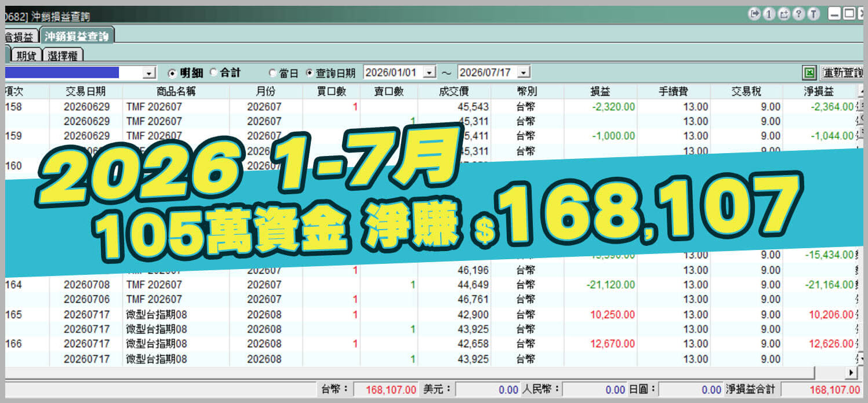Click row number 164
The image size is (868, 403).
13,285
